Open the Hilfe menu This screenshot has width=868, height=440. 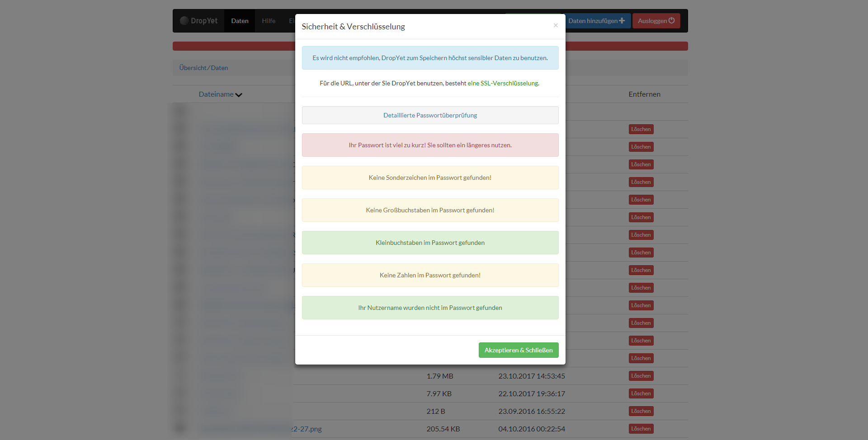coord(269,20)
